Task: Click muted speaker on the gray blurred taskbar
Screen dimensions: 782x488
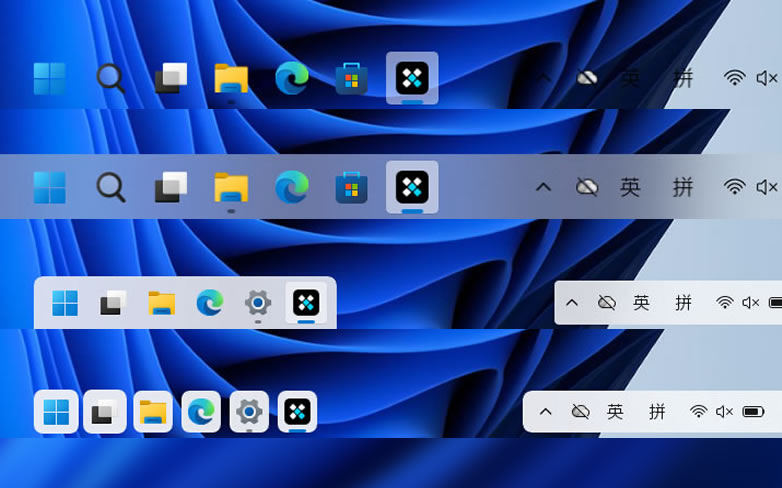Action: coord(767,187)
